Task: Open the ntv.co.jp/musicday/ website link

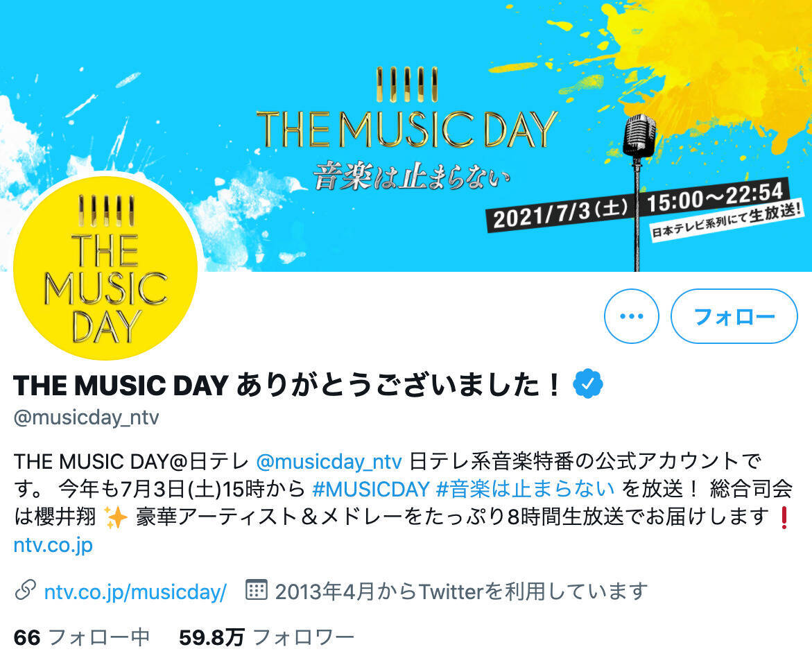Action: (135, 592)
